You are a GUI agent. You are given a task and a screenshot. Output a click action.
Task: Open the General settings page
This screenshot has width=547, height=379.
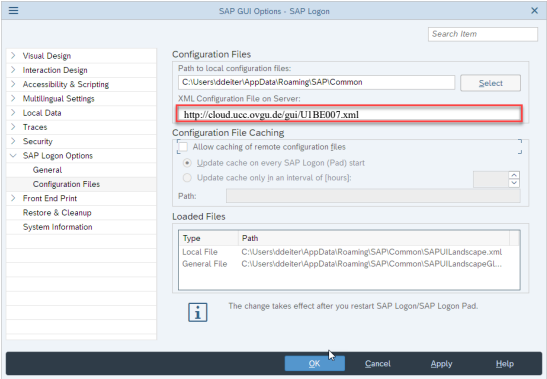point(47,170)
